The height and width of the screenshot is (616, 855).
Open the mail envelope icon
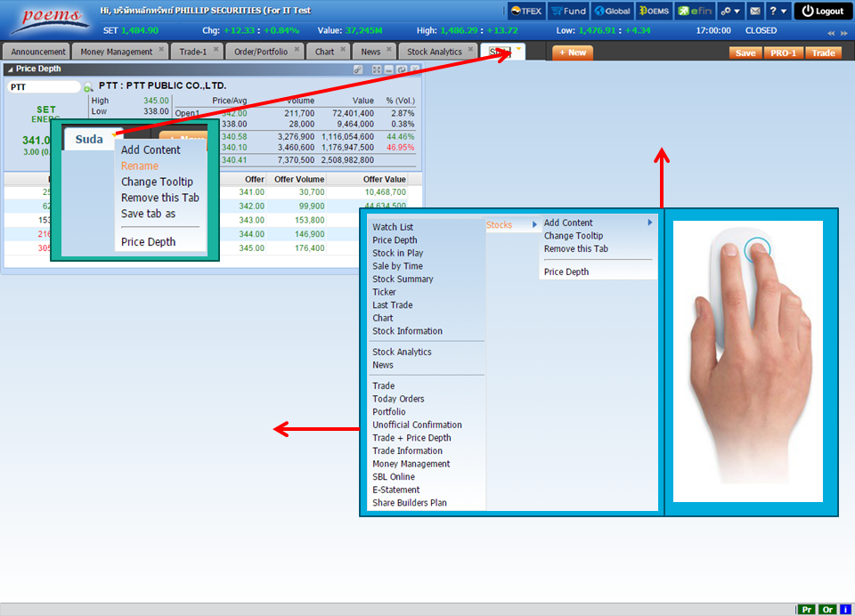tap(754, 12)
